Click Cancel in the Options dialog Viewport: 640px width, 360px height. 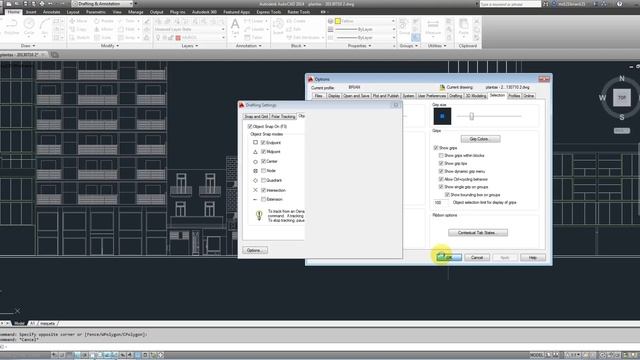point(477,258)
